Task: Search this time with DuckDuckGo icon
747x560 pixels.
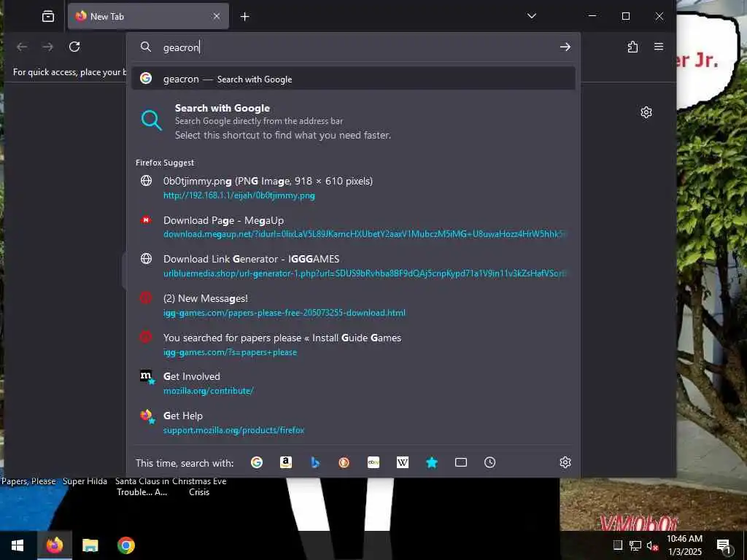Action: 344,462
